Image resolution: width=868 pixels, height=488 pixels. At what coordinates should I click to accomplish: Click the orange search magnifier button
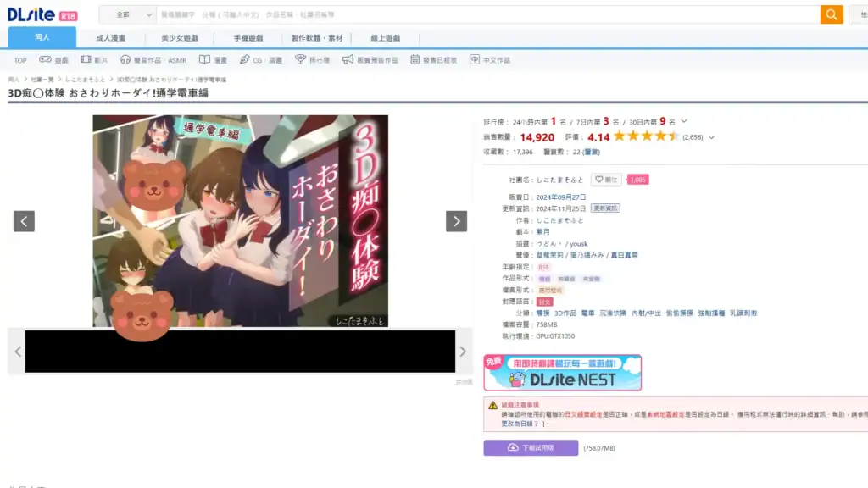[832, 14]
